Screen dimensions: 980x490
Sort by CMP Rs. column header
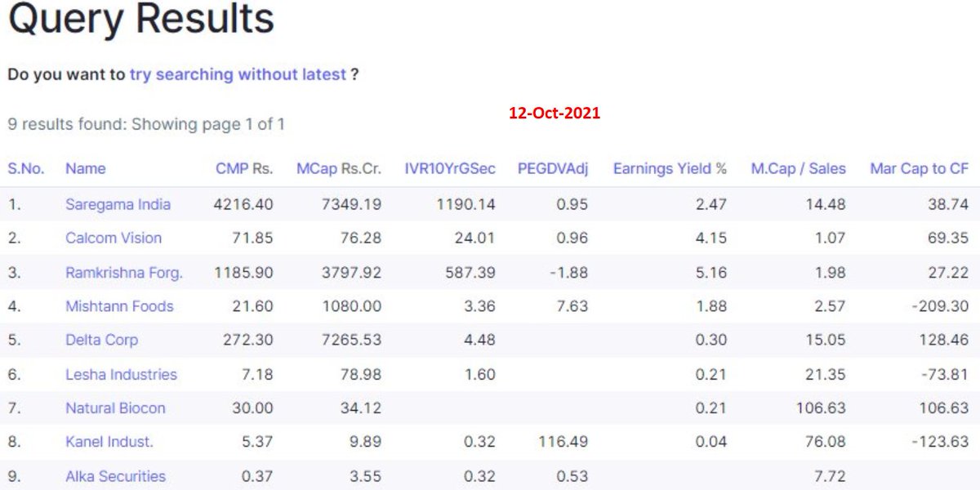pyautogui.click(x=244, y=169)
